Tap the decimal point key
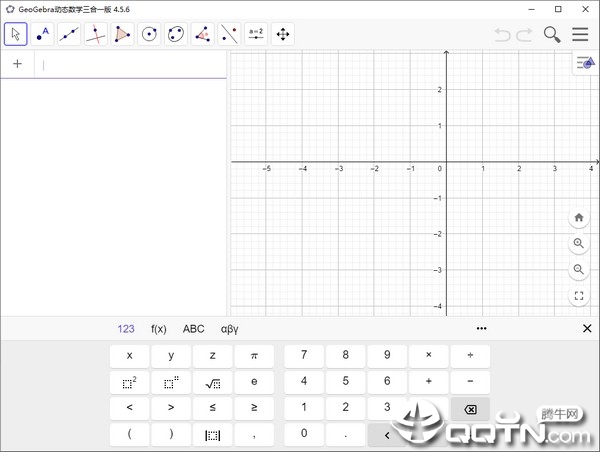The image size is (600, 452). pyautogui.click(x=346, y=434)
